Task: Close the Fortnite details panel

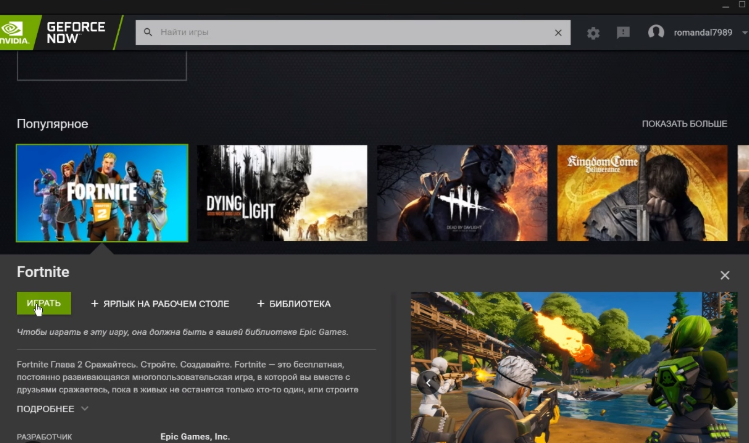Action: (725, 275)
